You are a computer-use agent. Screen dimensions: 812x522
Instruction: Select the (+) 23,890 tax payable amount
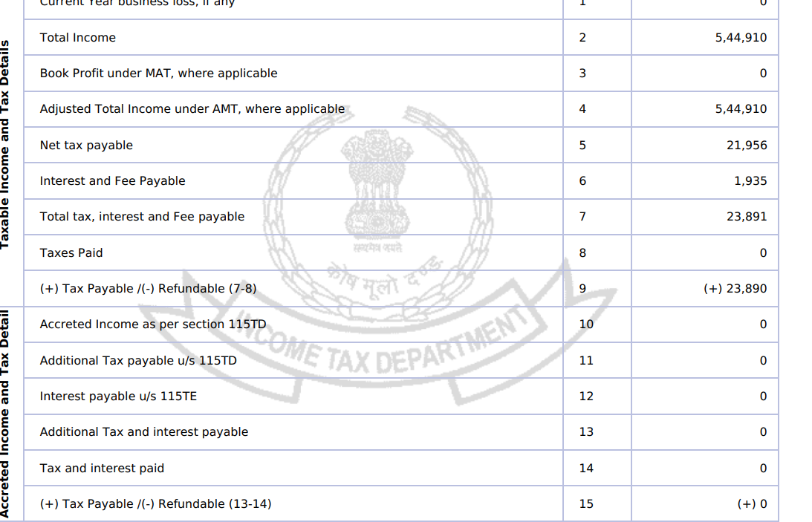735,289
